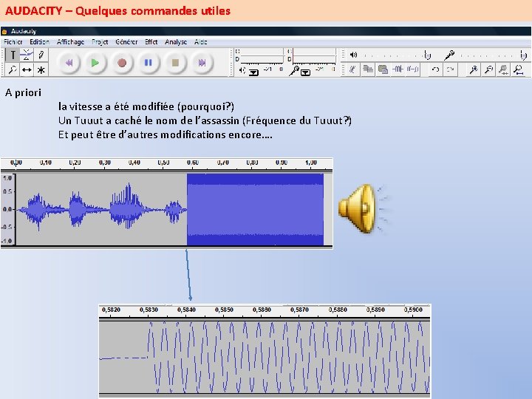532x399 pixels.
Task: Click the solid blue tone waveform block
Action: tap(255, 209)
